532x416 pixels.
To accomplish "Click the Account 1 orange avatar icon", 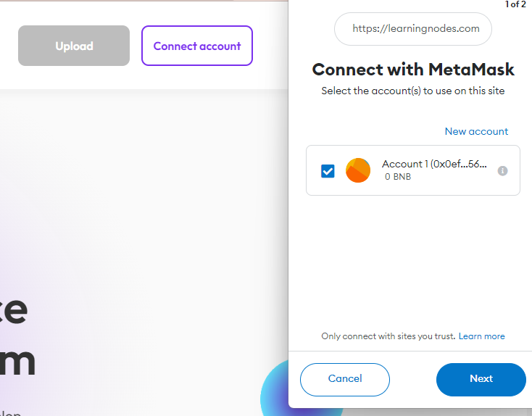I will pyautogui.click(x=358, y=170).
